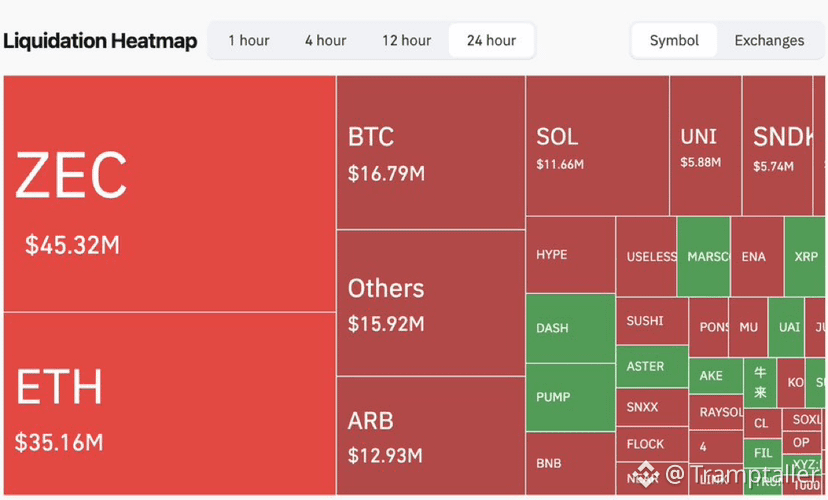The image size is (828, 500).
Task: Click the ZEC $45.32M heatmap tile
Action: pyautogui.click(x=170, y=194)
